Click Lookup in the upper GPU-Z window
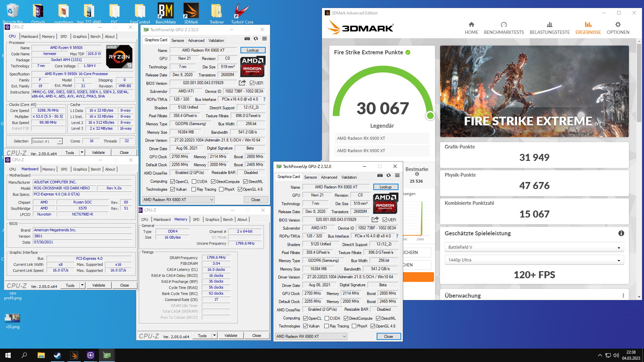Image resolution: width=644 pixels, height=362 pixels. [x=253, y=50]
